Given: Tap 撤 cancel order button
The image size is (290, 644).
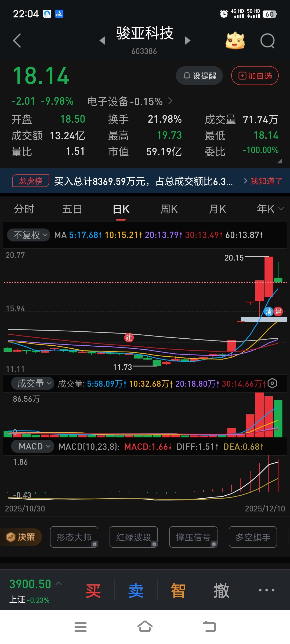Looking at the screenshot, I should coord(222,591).
